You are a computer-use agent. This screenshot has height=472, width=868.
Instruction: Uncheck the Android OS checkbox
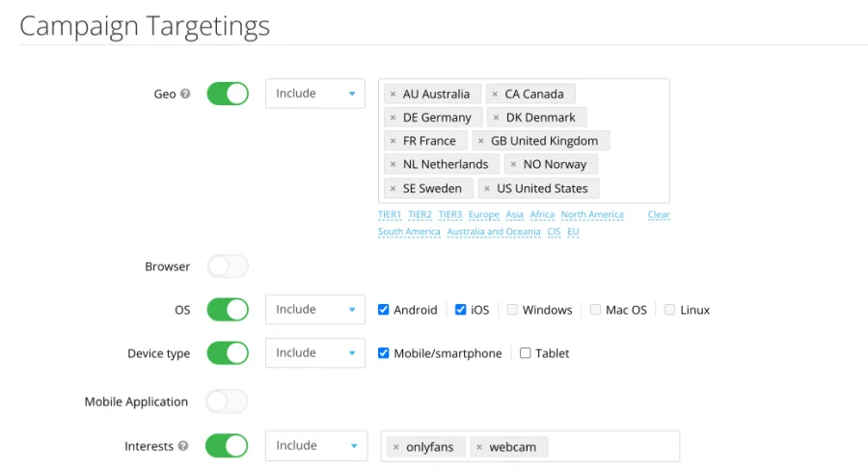coord(384,310)
